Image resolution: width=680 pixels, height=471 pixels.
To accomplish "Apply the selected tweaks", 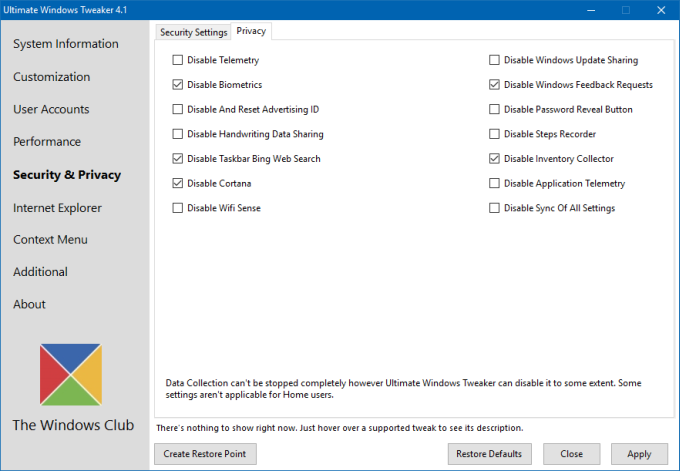I will coord(638,454).
